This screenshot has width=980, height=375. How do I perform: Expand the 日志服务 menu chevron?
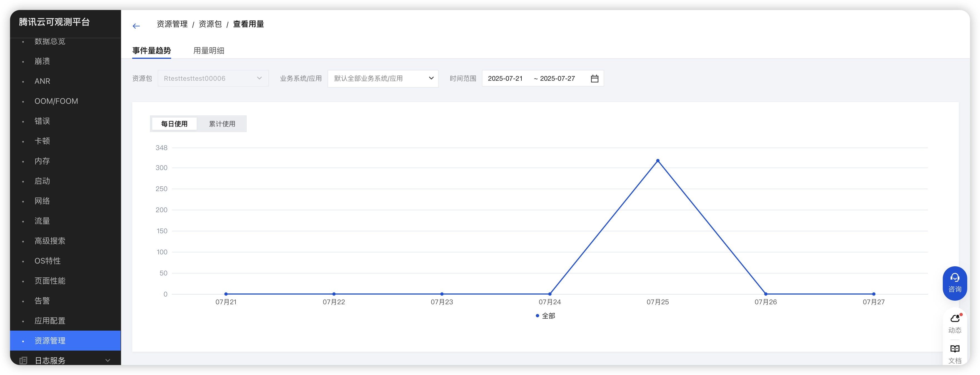(108, 360)
